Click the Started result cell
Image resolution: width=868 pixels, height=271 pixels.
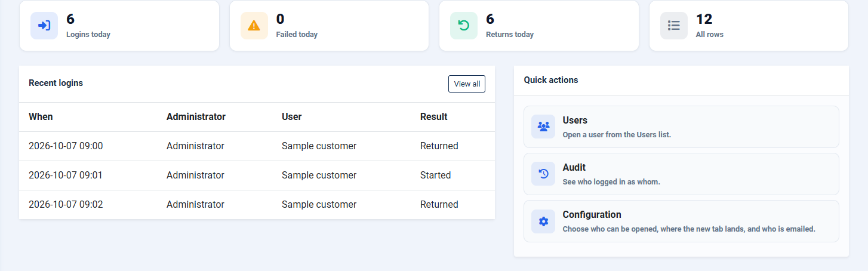click(x=436, y=175)
